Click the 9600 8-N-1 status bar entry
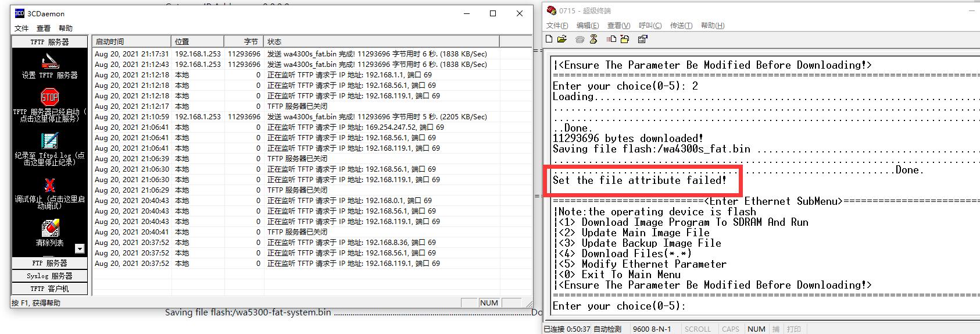Image resolution: width=980 pixels, height=334 pixels. 652,329
